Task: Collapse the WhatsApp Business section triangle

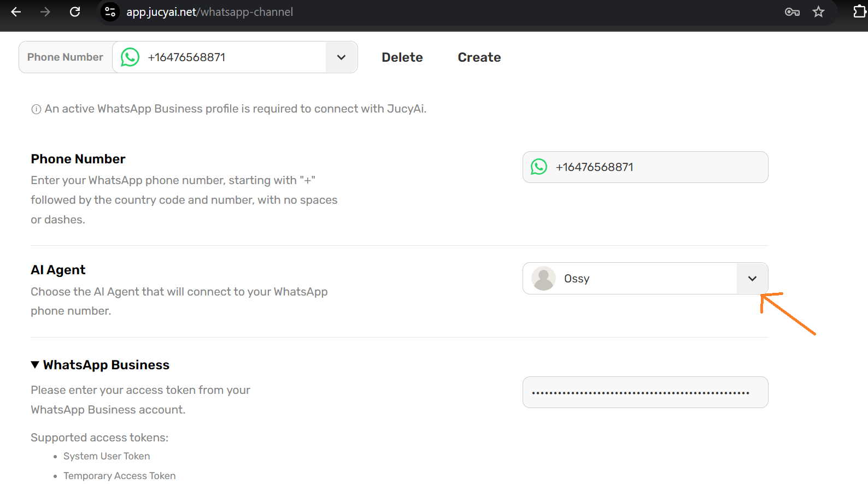Action: [x=35, y=364]
